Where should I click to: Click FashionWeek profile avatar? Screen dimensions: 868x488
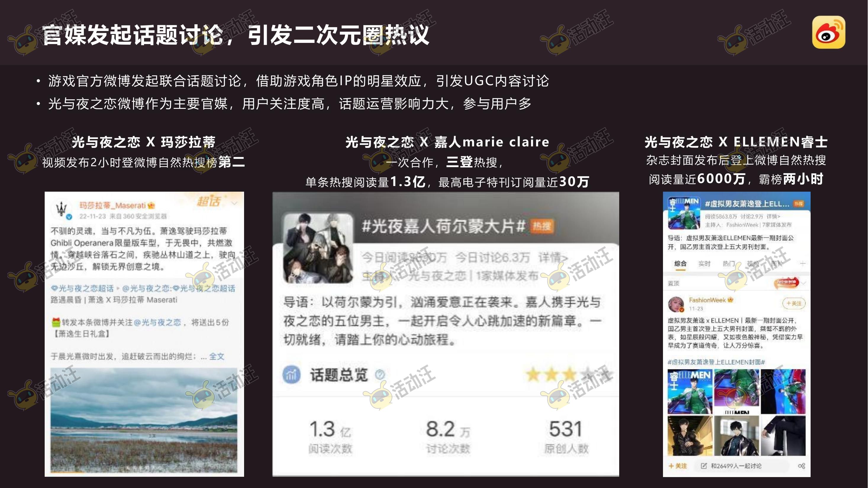pos(676,304)
